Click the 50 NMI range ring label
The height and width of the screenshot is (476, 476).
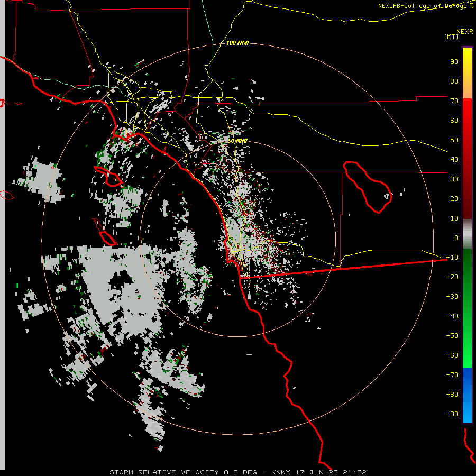[237, 141]
